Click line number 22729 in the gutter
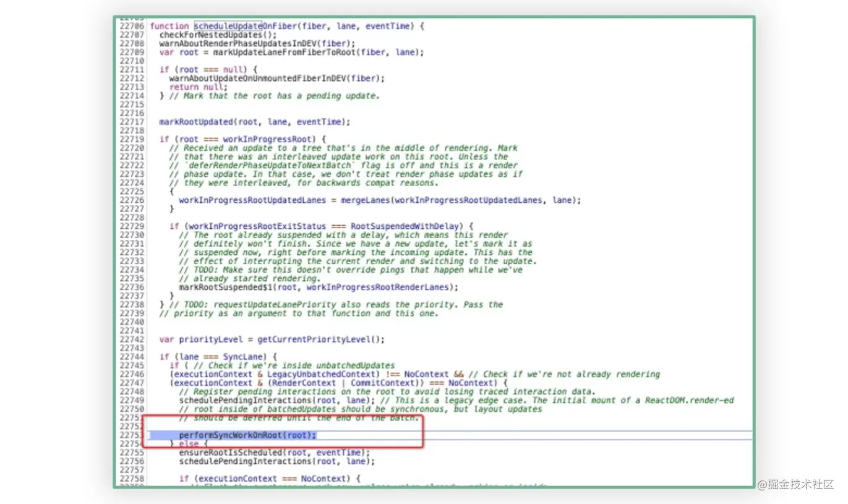This screenshot has width=848, height=504. [x=132, y=226]
